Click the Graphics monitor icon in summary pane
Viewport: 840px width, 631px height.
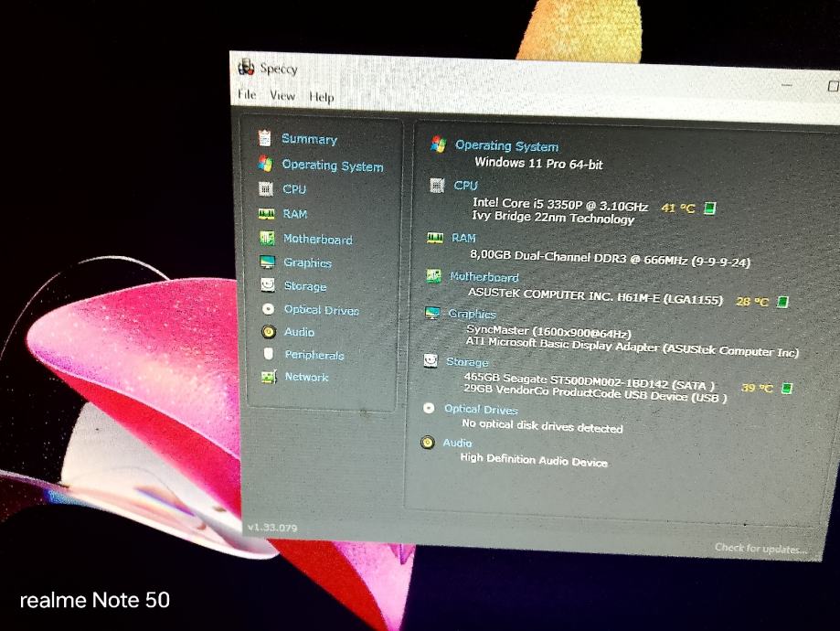(x=432, y=313)
